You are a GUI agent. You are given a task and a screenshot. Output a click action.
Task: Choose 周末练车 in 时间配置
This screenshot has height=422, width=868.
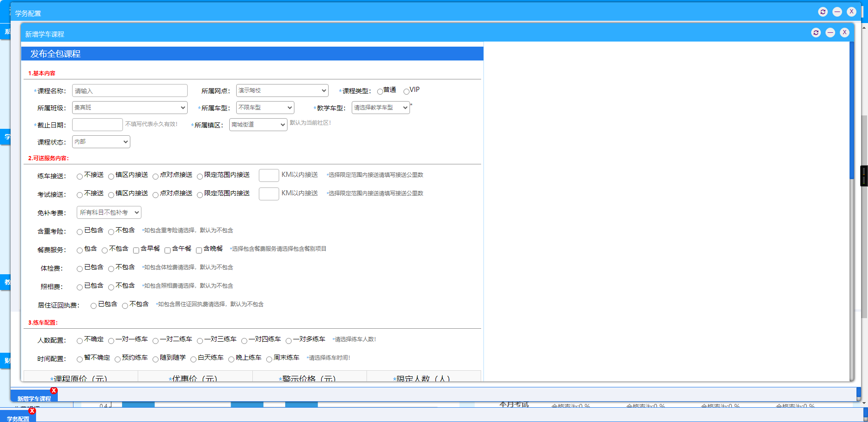[x=269, y=359]
